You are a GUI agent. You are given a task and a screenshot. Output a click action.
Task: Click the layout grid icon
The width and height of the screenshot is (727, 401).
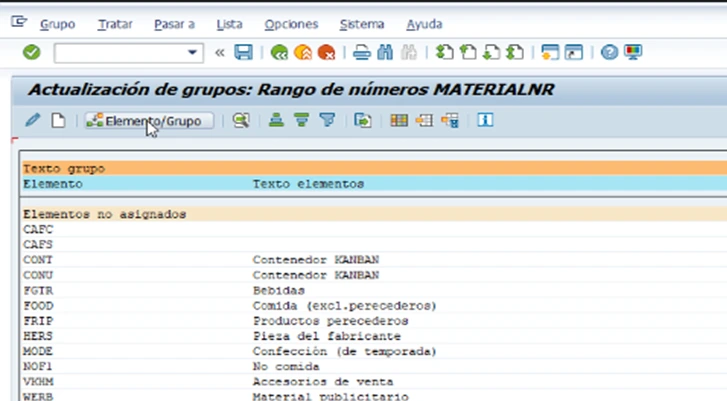click(399, 121)
